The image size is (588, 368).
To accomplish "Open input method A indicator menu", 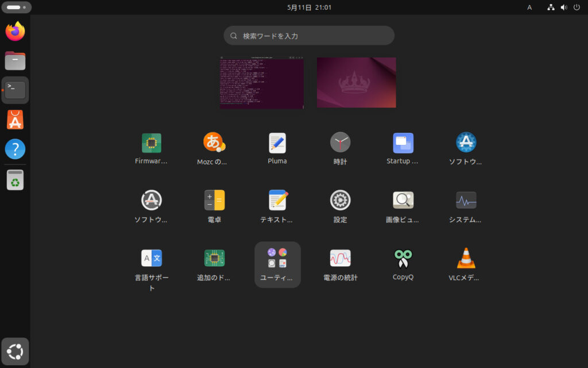I will pyautogui.click(x=529, y=7).
